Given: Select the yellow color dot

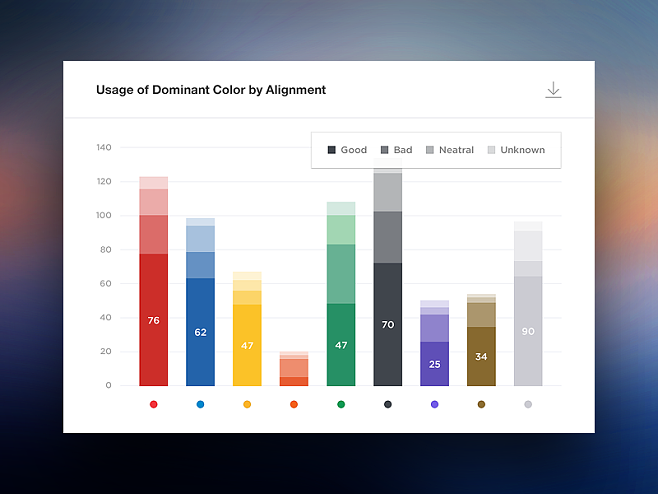Looking at the screenshot, I should click(247, 404).
